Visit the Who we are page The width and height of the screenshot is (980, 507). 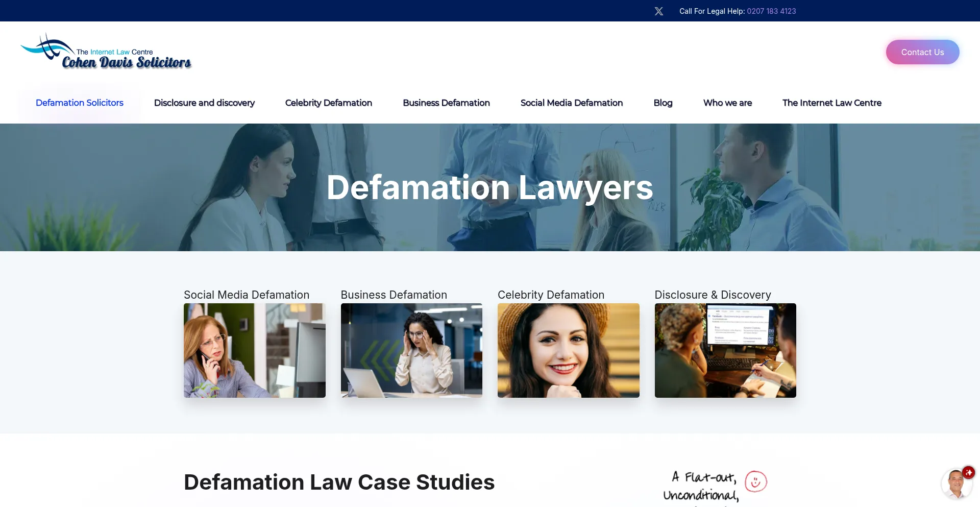click(x=727, y=103)
